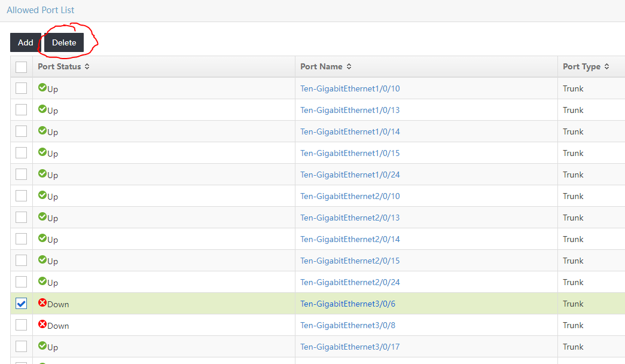Open Ten-GigabitEthernet3/0/8 port link

[x=347, y=325]
